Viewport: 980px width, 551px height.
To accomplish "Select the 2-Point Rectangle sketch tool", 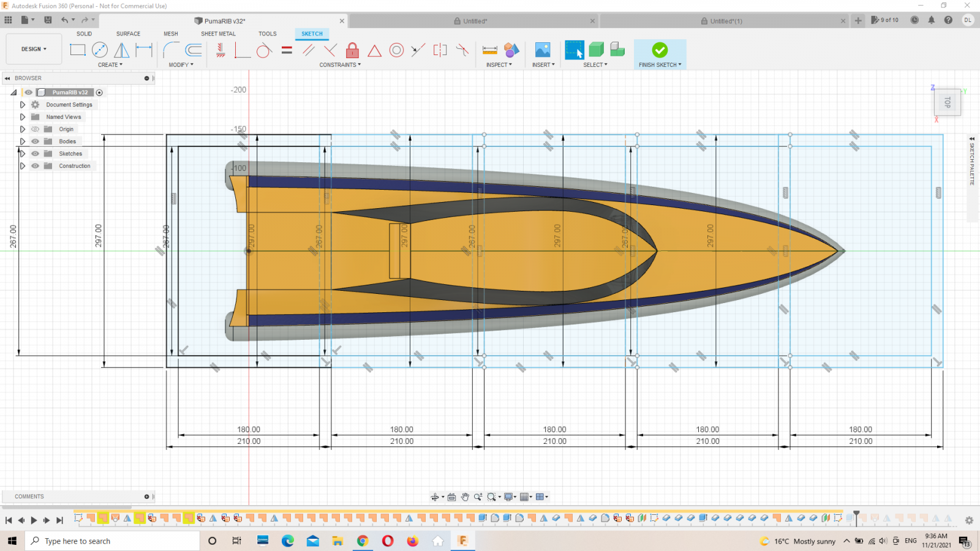I will click(78, 50).
